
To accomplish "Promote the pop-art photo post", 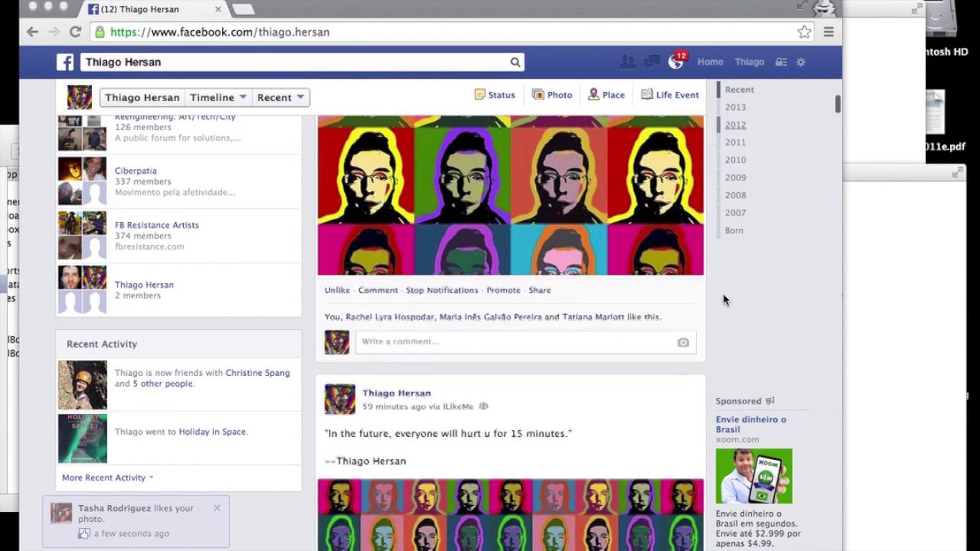I will click(503, 290).
